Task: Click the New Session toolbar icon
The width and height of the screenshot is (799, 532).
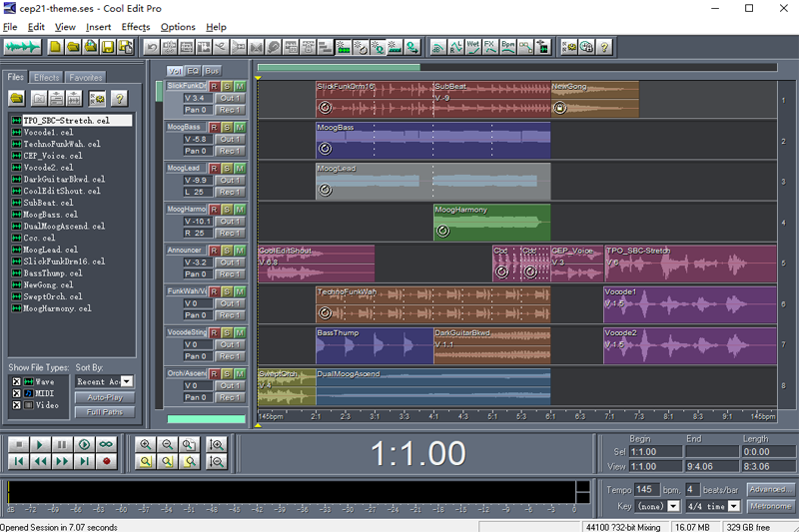Action: click(55, 47)
